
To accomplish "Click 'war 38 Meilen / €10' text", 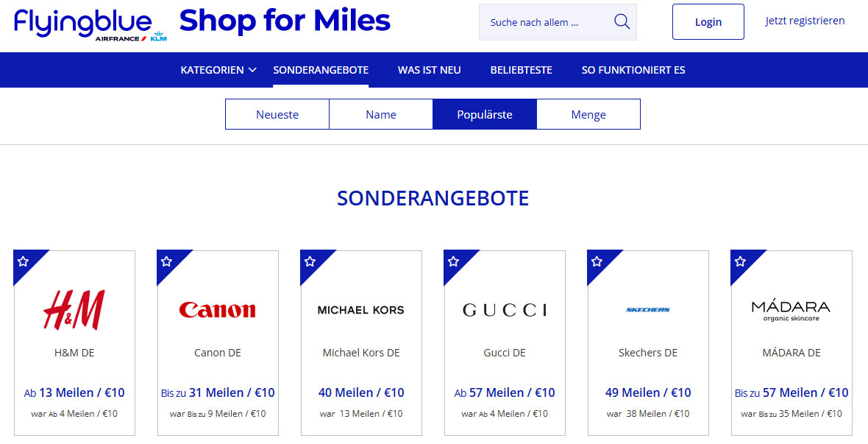I will (647, 414).
